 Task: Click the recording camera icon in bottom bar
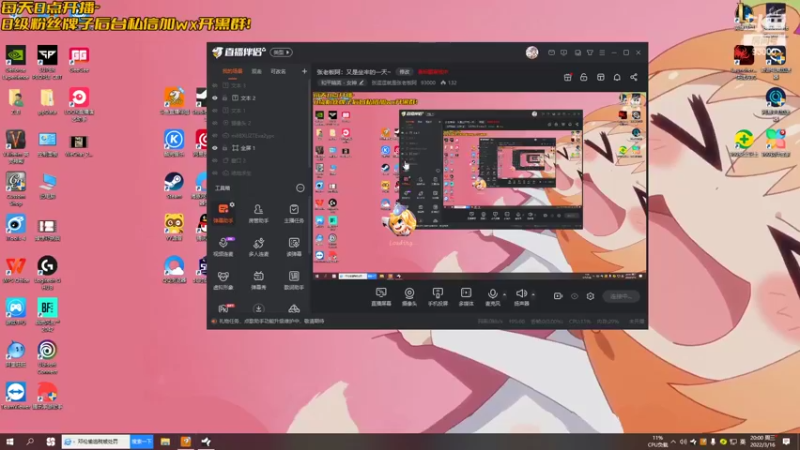click(558, 296)
